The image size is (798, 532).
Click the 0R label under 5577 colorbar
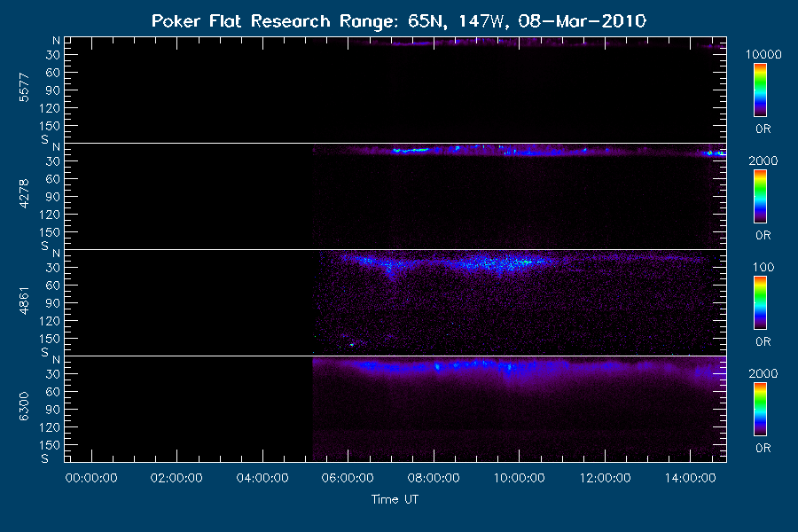click(763, 129)
